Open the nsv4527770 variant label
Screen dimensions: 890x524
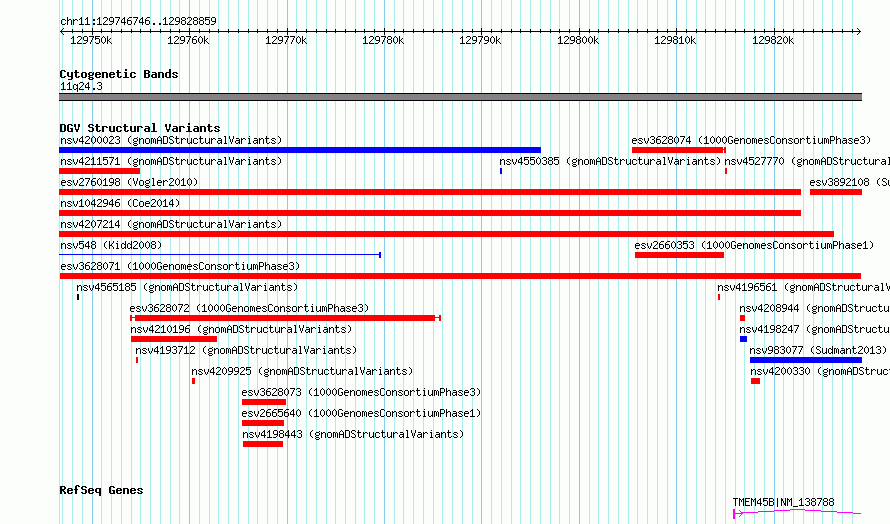(807, 161)
